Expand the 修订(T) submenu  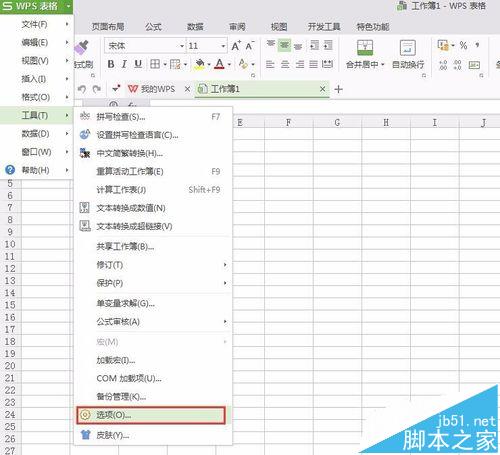[153, 265]
